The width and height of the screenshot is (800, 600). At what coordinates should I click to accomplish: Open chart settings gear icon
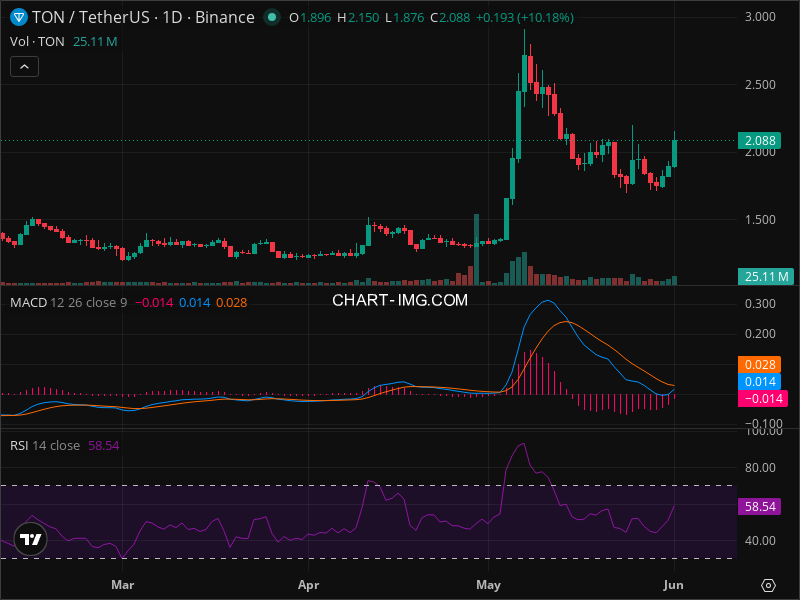[x=768, y=585]
